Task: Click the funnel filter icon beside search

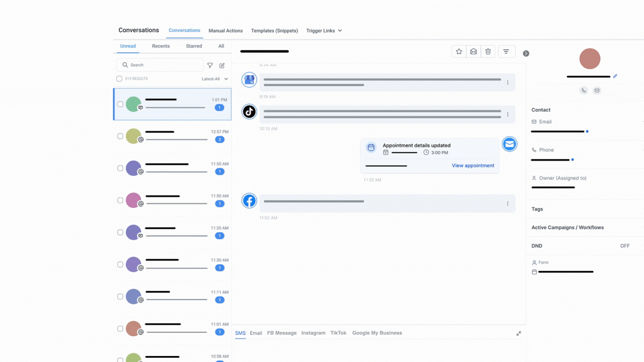Action: tap(210, 65)
